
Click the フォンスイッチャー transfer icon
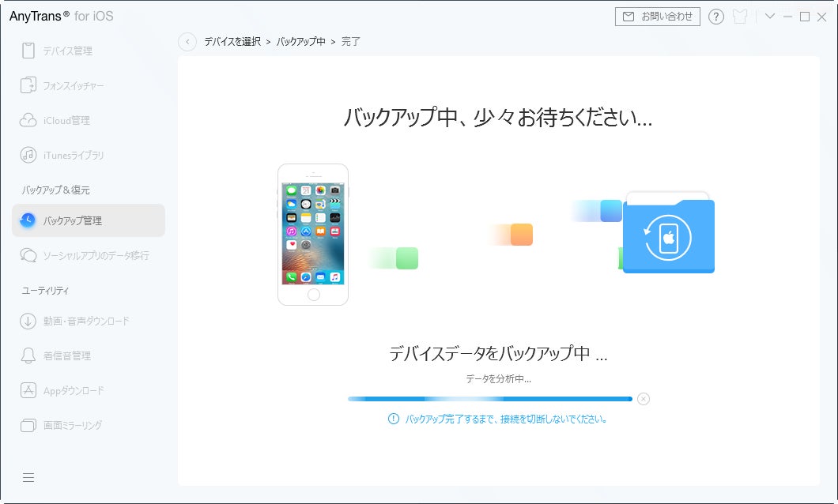coord(28,85)
